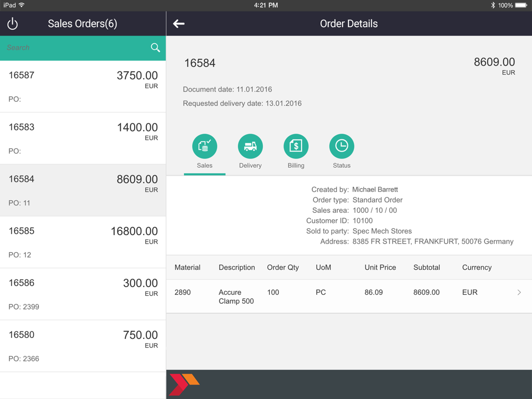Click the Material column header
The image size is (532, 399).
click(187, 268)
